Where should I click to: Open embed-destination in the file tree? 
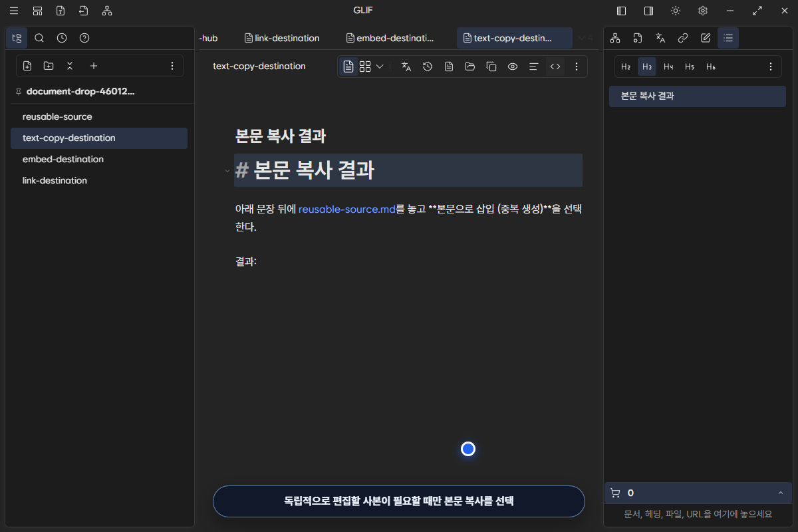tap(99, 159)
